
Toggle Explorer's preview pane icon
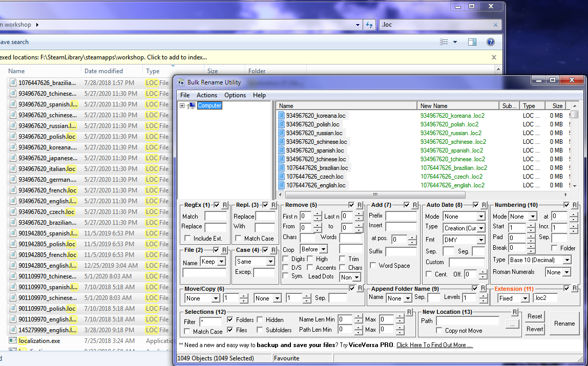[472, 42]
